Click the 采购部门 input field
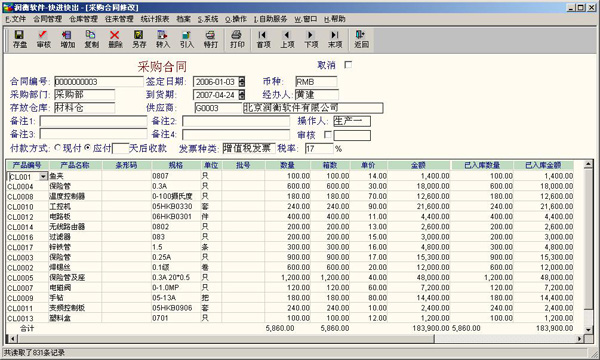Image resolution: width=600 pixels, height=360 pixels. pyautogui.click(x=84, y=94)
